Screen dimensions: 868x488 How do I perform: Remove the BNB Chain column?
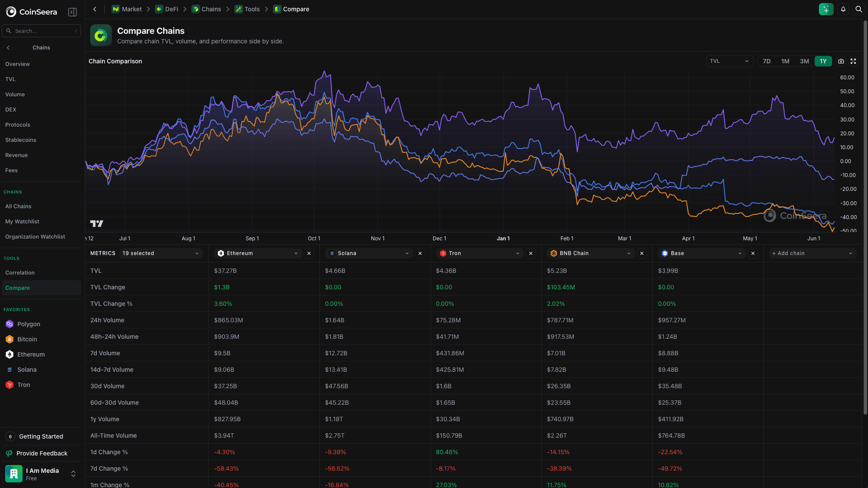pos(642,253)
